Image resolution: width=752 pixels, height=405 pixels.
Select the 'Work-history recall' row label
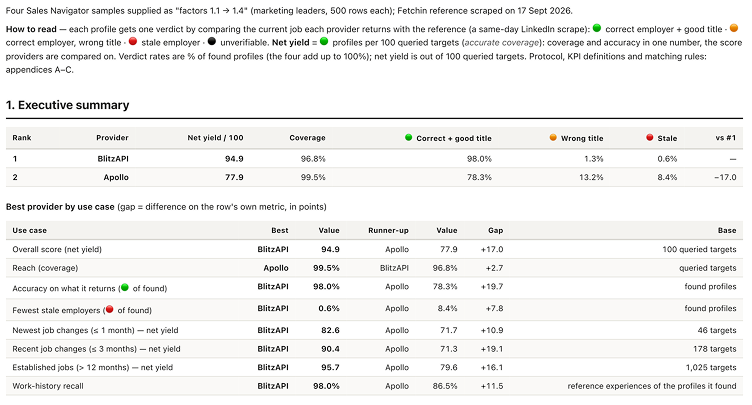tap(48, 386)
